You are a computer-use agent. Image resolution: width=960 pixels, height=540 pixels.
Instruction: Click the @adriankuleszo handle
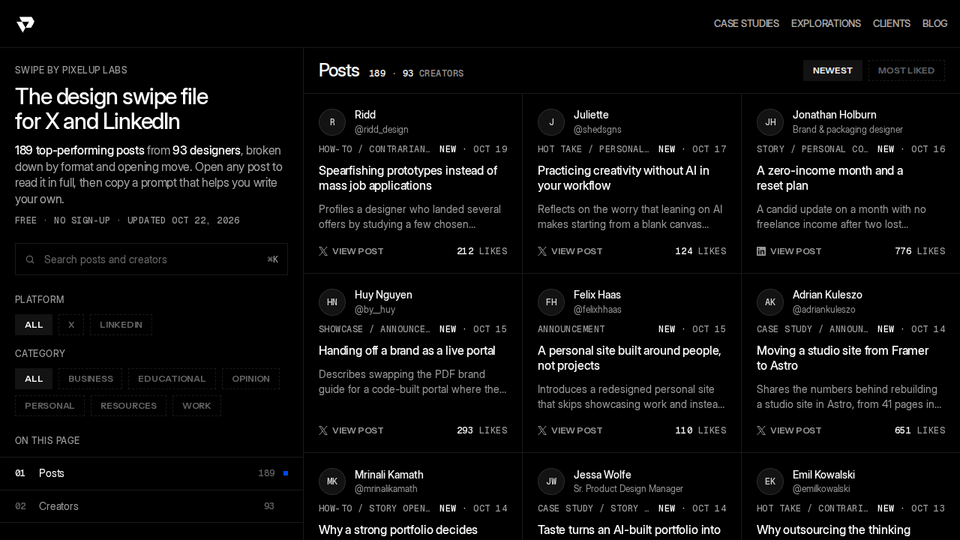[x=824, y=309]
